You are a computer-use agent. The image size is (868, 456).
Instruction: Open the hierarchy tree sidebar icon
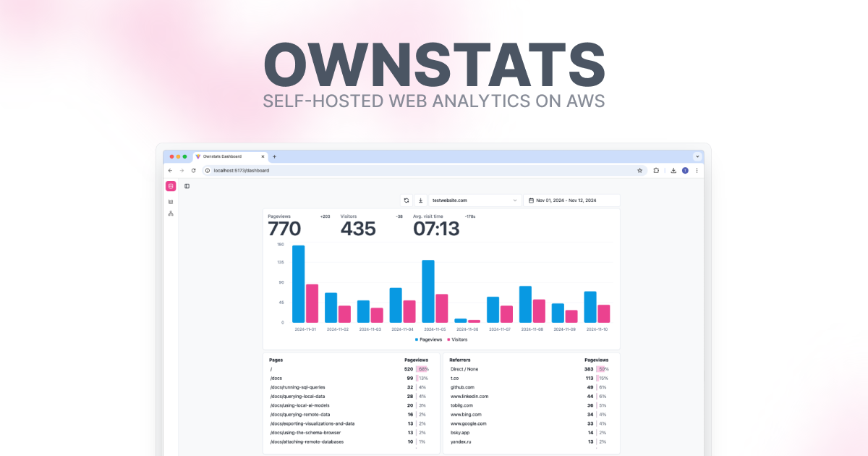point(171,214)
